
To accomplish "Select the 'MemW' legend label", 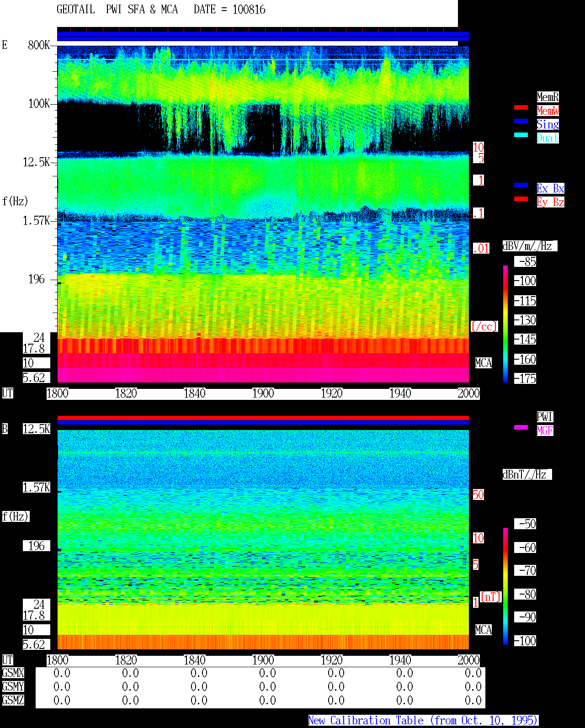I will click(x=548, y=111).
